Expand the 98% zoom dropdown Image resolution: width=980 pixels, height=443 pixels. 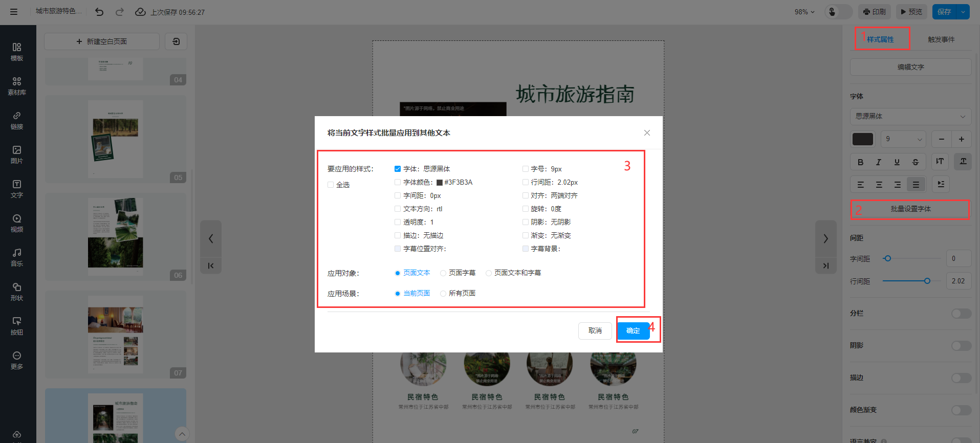click(804, 12)
